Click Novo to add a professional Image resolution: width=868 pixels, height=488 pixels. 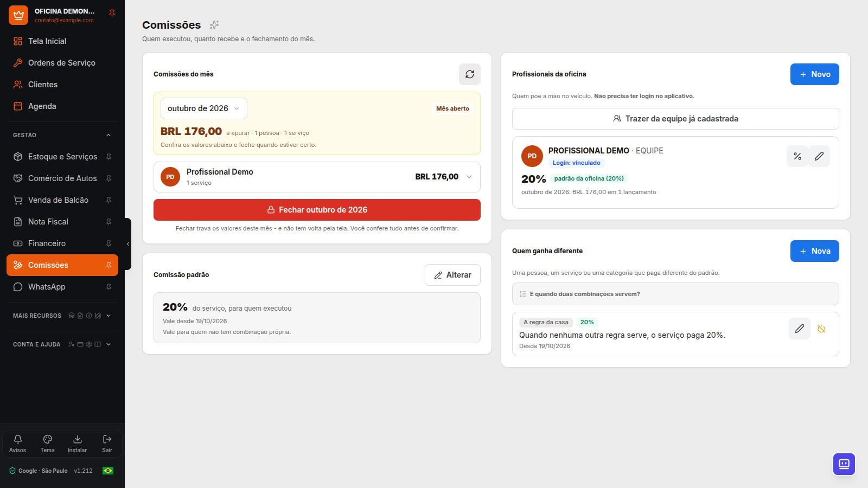point(814,74)
